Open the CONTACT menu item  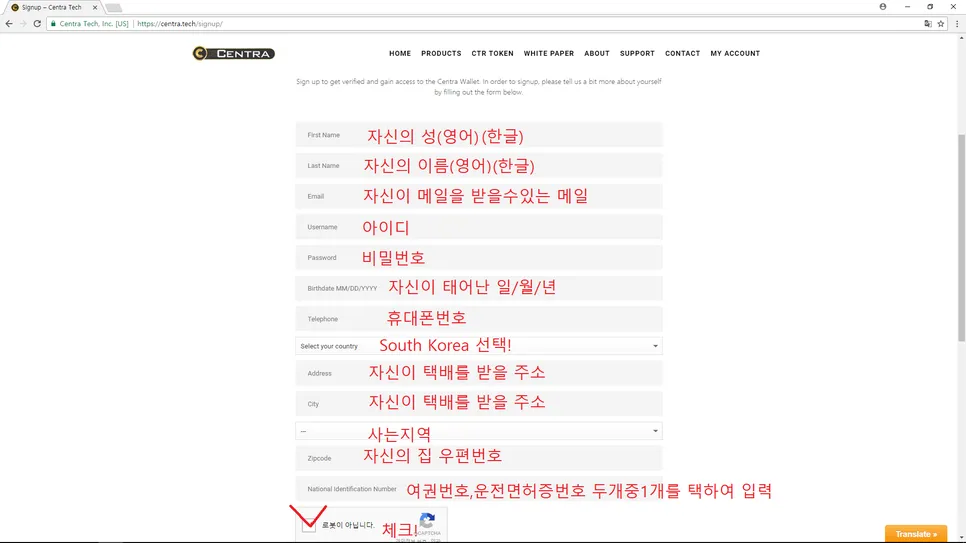coord(682,54)
